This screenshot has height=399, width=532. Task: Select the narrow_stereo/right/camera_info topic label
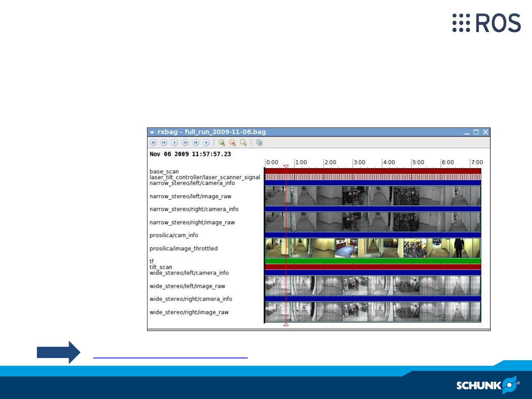point(194,209)
